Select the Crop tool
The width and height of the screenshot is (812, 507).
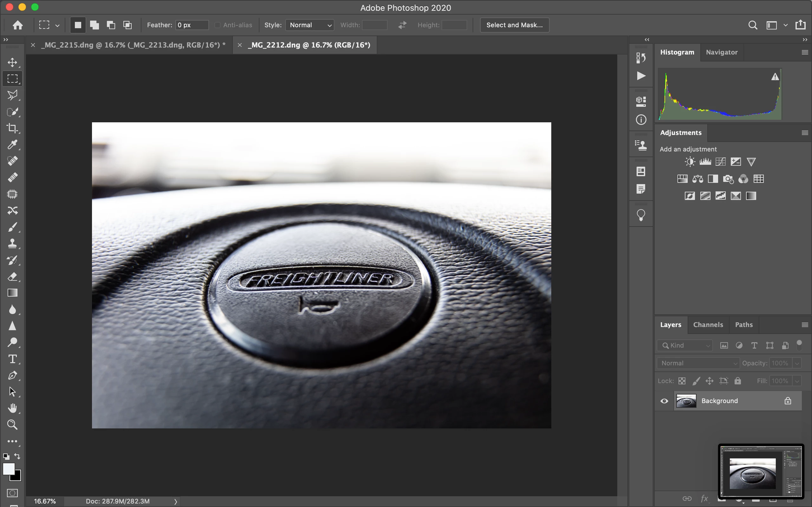(x=12, y=128)
